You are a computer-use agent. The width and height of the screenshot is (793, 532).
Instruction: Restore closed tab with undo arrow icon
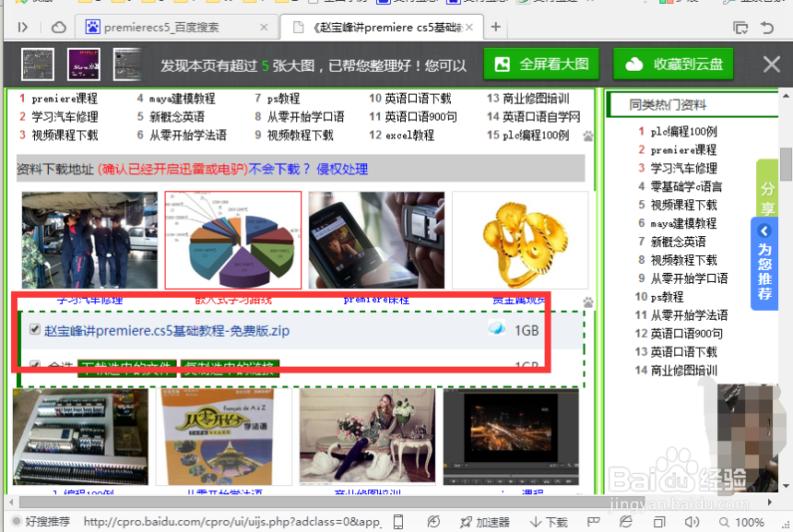point(767,28)
